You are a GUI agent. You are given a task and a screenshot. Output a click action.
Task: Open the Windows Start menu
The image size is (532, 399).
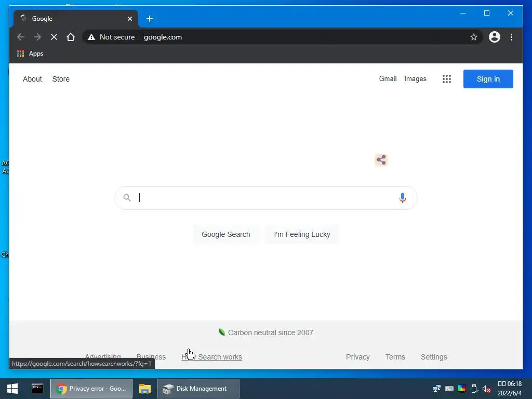[12, 389]
